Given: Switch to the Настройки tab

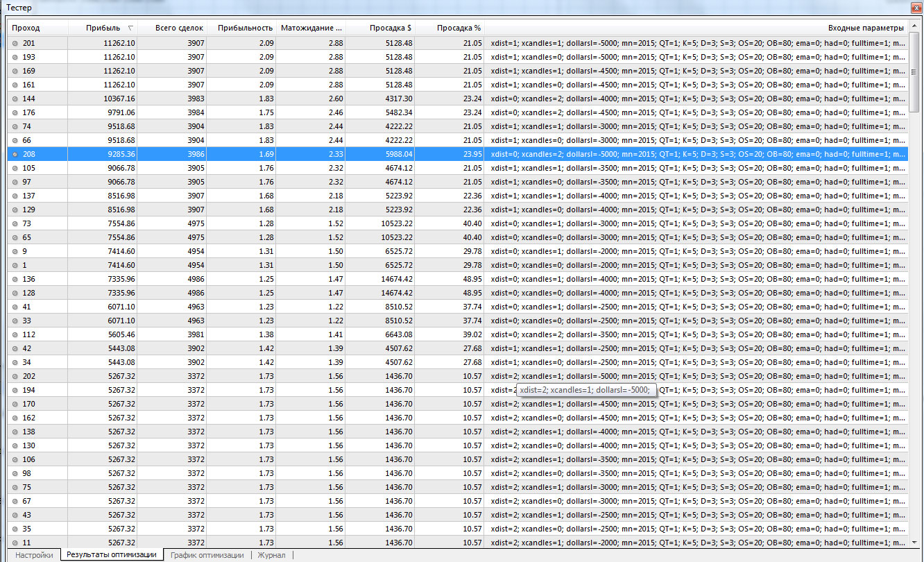Looking at the screenshot, I should point(34,555).
